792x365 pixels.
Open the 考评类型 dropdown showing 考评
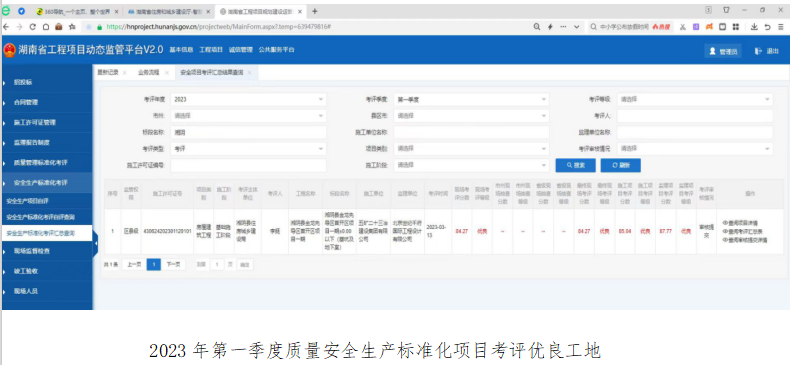click(x=249, y=148)
